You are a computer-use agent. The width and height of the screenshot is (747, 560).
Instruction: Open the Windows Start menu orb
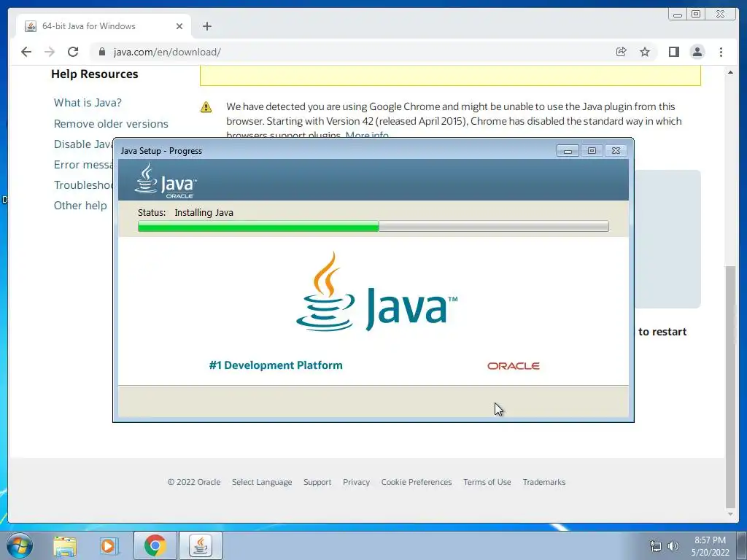(20, 545)
